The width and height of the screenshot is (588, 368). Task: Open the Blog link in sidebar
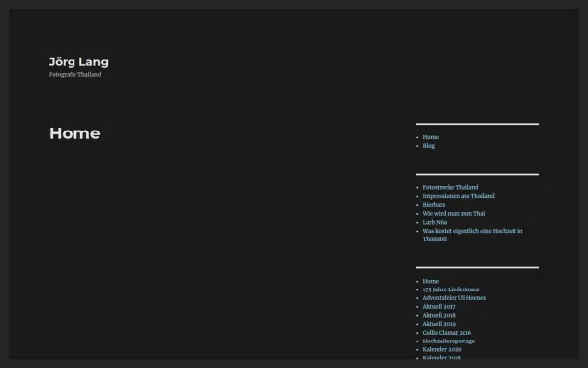point(429,146)
